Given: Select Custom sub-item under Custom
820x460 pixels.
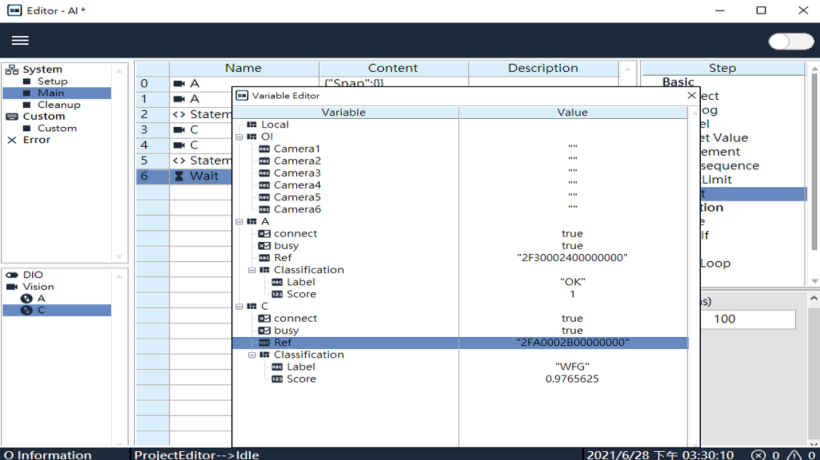Looking at the screenshot, I should [x=57, y=128].
